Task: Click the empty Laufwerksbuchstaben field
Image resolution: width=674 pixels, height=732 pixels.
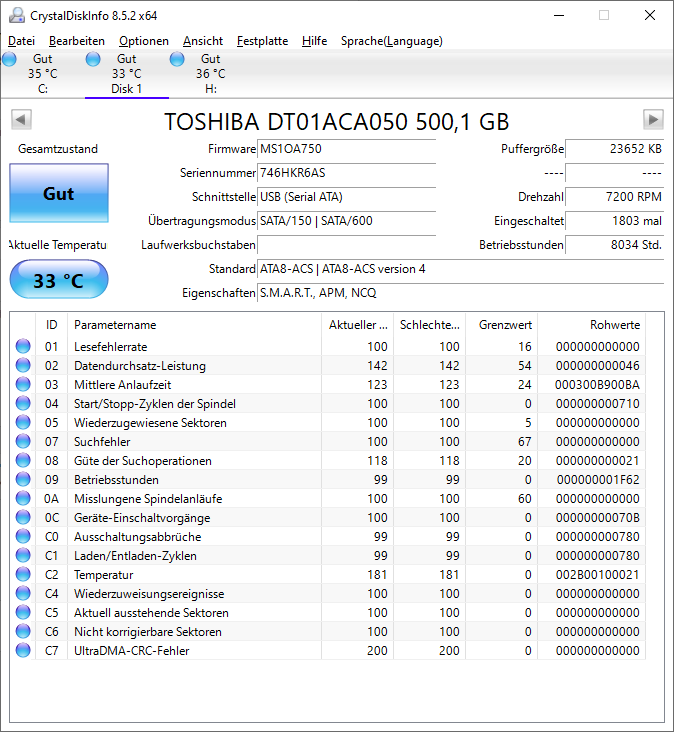Action: click(346, 245)
